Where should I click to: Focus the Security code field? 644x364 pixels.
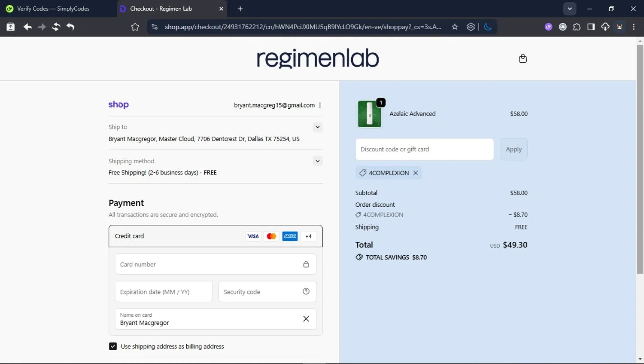267,292
